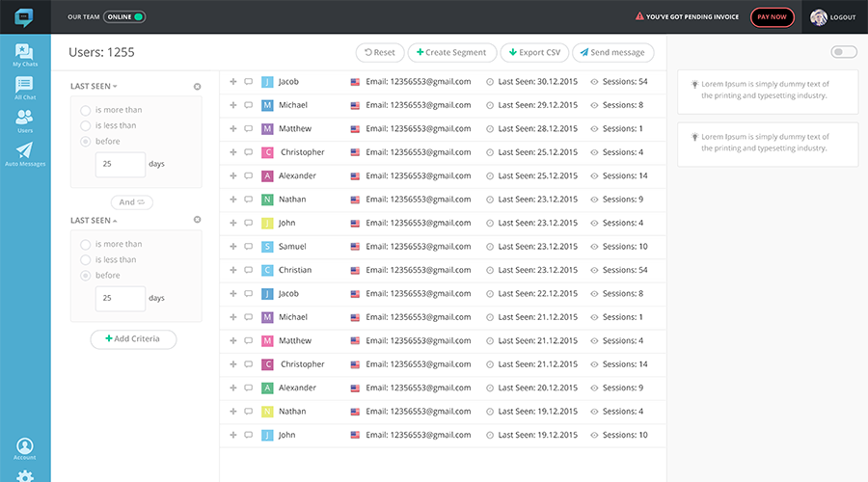868x482 pixels.
Task: Remove the first Last Seen criteria
Action: pos(197,87)
